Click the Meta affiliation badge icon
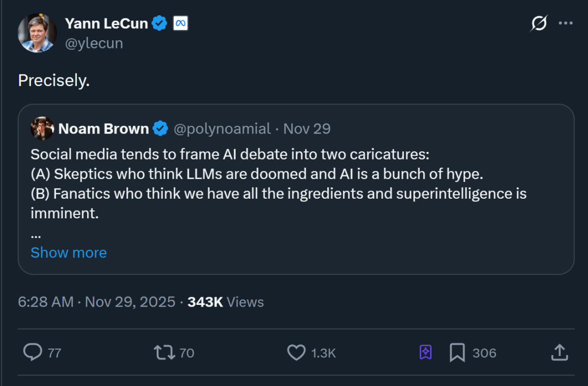The height and width of the screenshot is (386, 588). 180,23
